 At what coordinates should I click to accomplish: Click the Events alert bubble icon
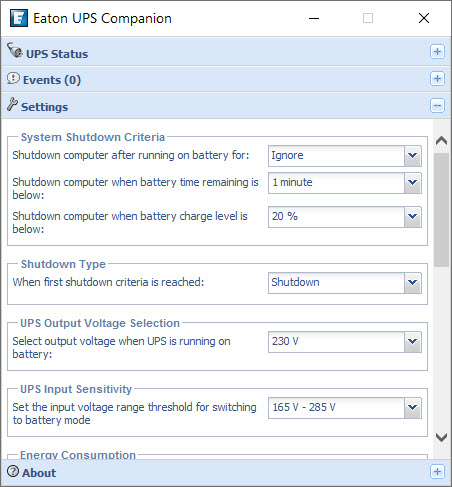(x=13, y=78)
